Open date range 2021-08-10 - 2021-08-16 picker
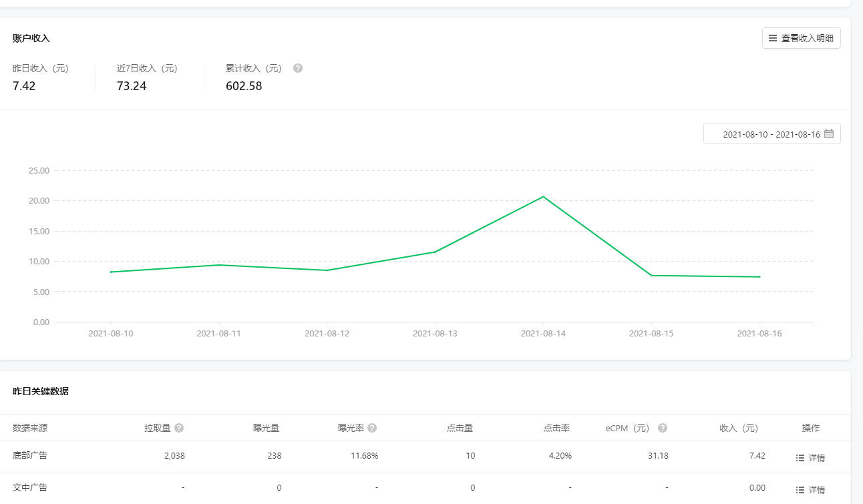This screenshot has width=863, height=504. (x=771, y=134)
